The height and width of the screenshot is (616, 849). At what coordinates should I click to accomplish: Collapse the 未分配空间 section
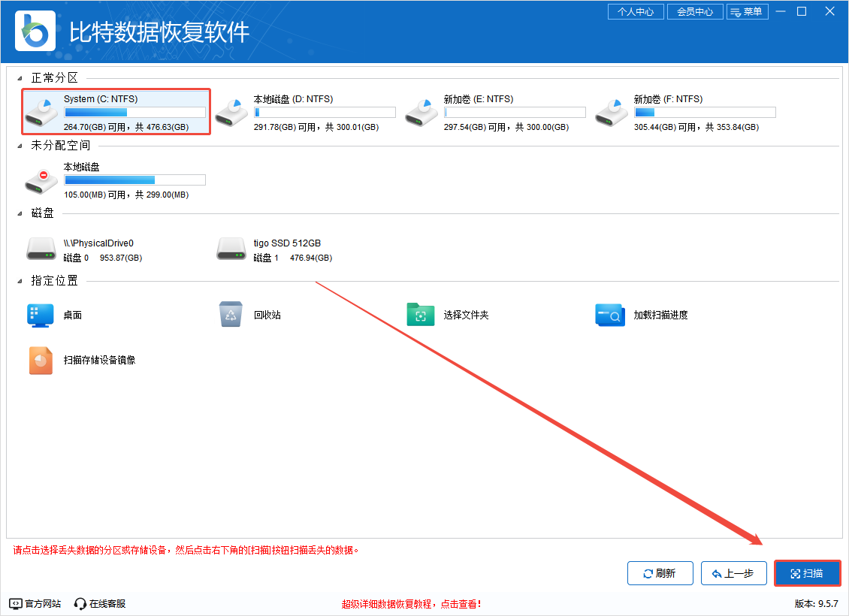[20, 146]
